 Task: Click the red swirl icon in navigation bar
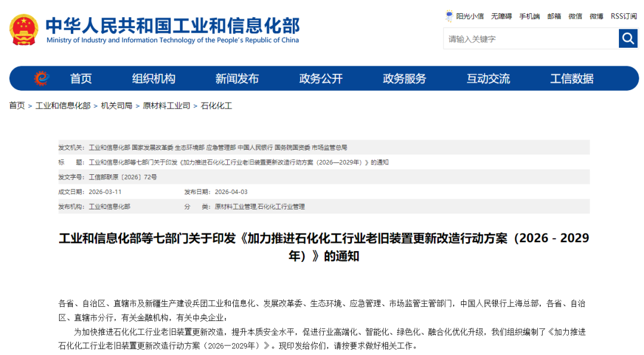41,78
